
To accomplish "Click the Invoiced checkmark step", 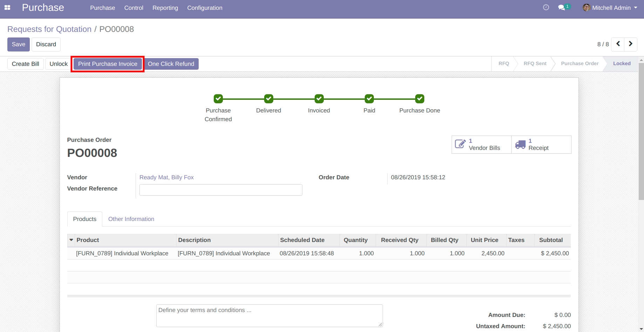I will click(319, 99).
